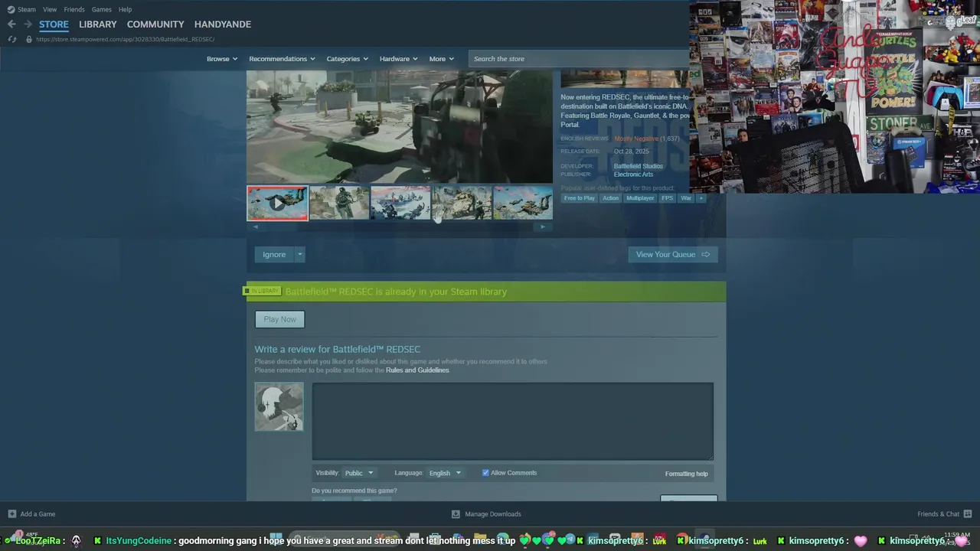
Task: Select the Free to Play tag
Action: click(x=579, y=198)
